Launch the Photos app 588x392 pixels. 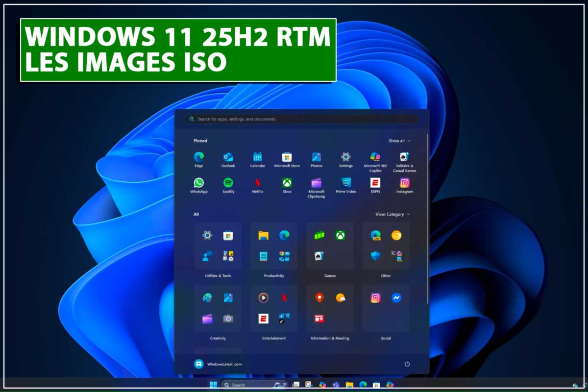tap(316, 157)
